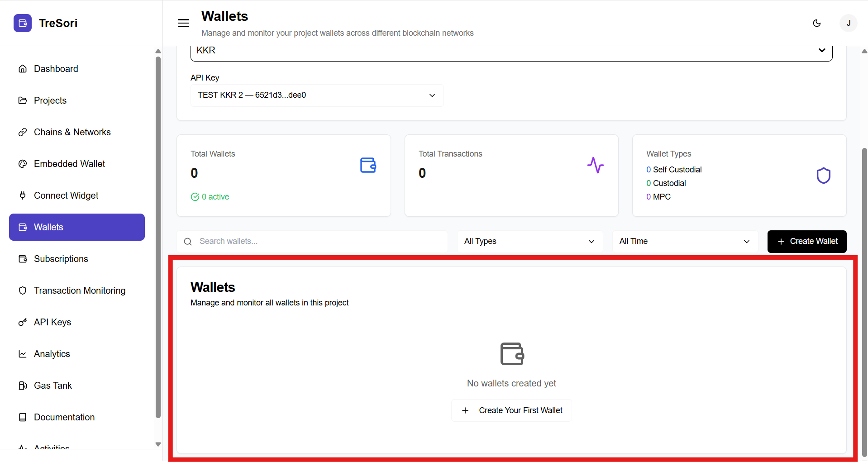Viewport: 868px width, 462px height.
Task: Click the TreSori logo icon
Action: [23, 23]
